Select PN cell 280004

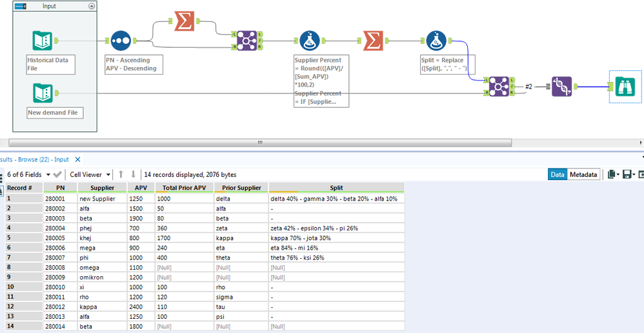point(60,228)
